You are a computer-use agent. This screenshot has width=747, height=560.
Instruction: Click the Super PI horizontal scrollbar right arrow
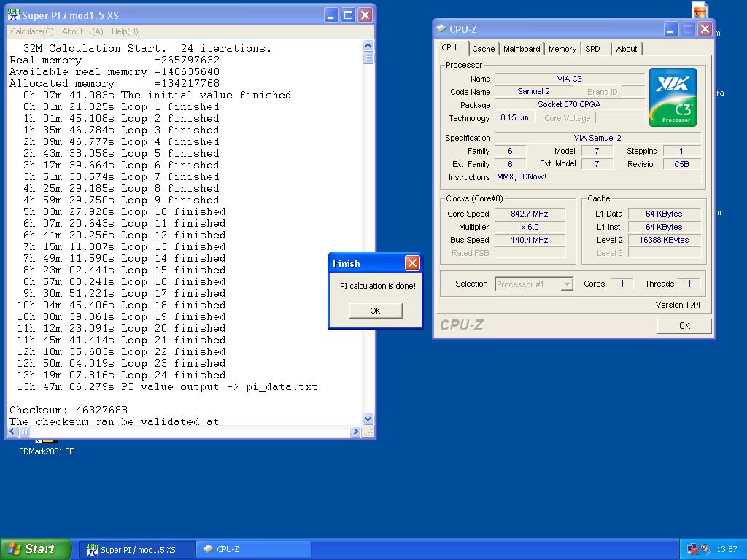tap(355, 432)
